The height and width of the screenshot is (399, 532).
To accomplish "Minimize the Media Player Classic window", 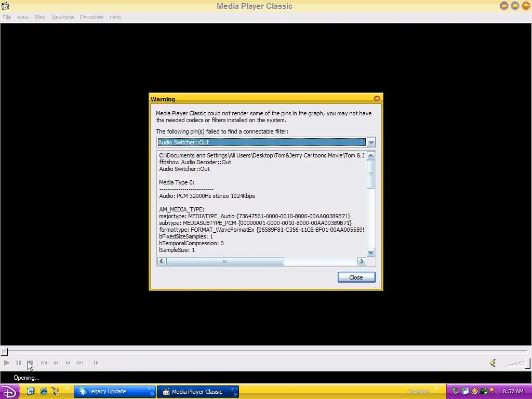I will click(x=504, y=6).
